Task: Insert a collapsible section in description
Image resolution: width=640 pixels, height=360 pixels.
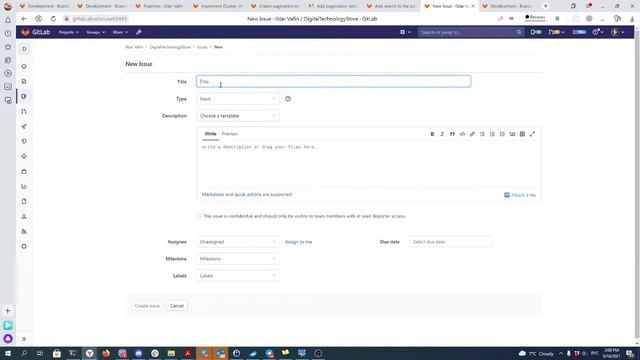Action: coord(512,134)
